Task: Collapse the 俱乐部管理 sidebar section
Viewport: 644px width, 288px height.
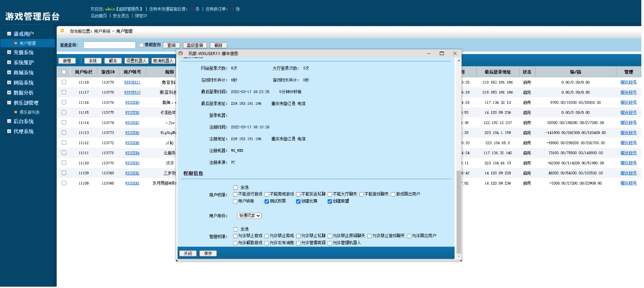Action: click(9, 103)
